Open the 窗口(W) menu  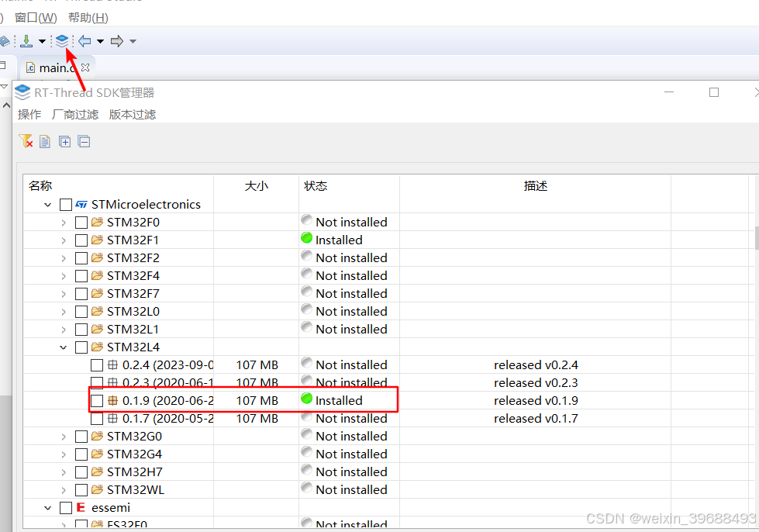coord(36,17)
